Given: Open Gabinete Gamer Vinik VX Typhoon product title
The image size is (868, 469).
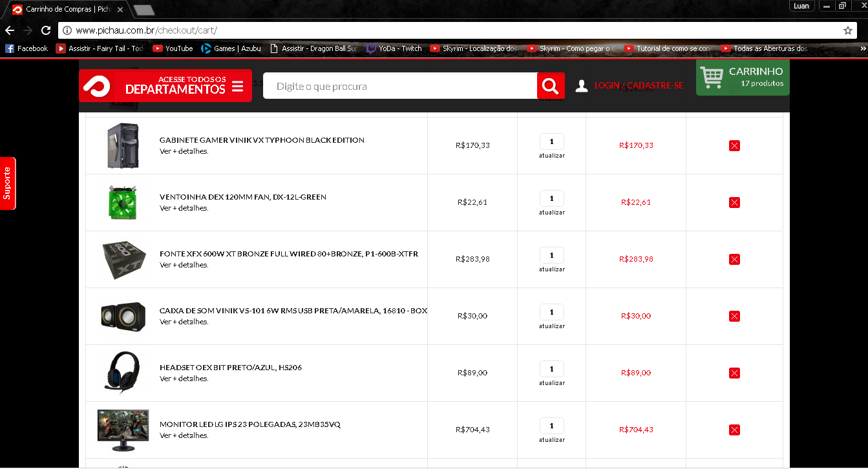Looking at the screenshot, I should [x=262, y=140].
